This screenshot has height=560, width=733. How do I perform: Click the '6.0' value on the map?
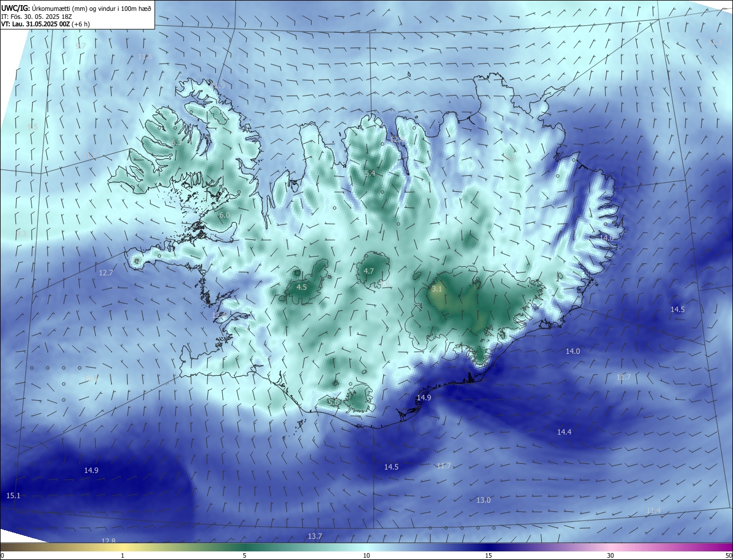pos(224,215)
